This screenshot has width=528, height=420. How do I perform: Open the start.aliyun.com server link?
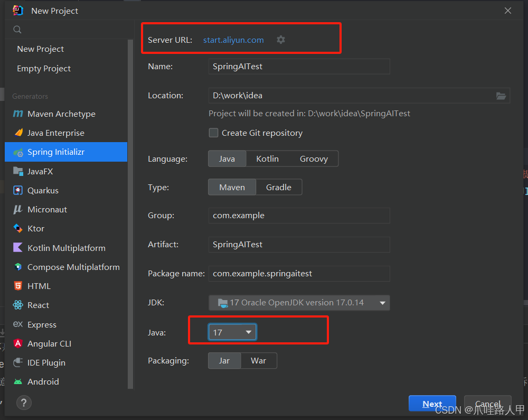(233, 40)
